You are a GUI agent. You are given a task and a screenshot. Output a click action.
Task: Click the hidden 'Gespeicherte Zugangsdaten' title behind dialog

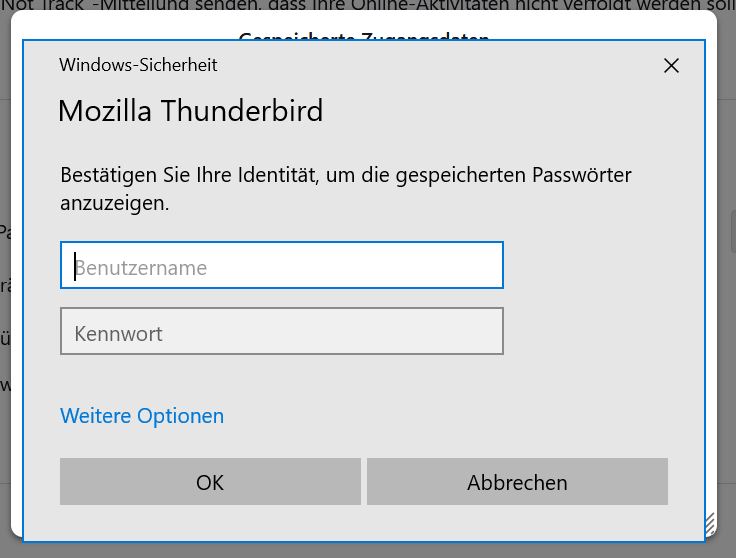click(364, 36)
